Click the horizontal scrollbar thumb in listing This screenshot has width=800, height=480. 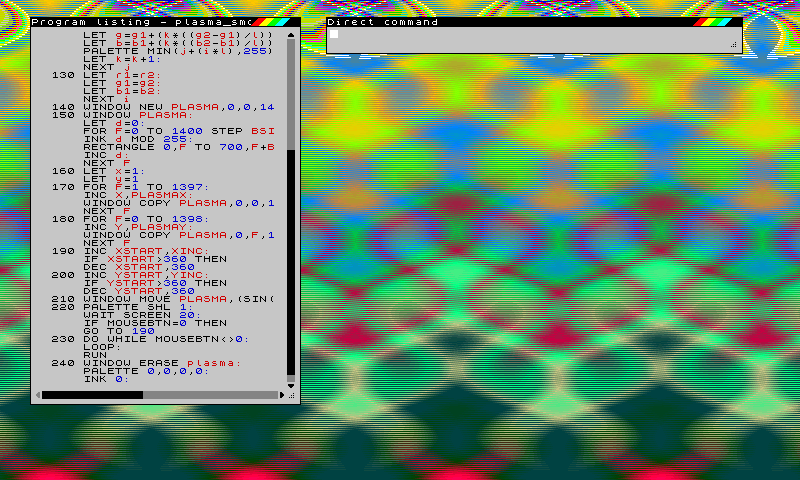point(92,395)
